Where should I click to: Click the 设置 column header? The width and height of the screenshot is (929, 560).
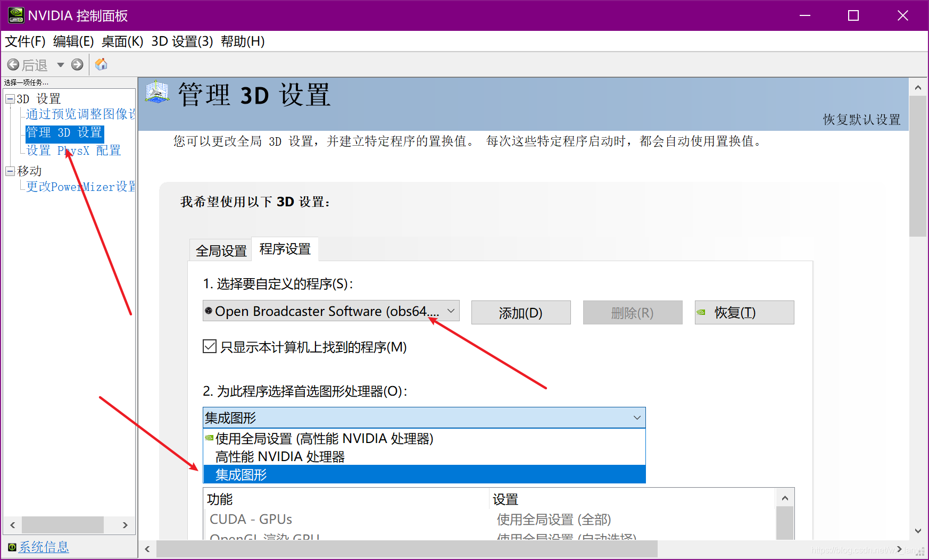click(x=632, y=499)
